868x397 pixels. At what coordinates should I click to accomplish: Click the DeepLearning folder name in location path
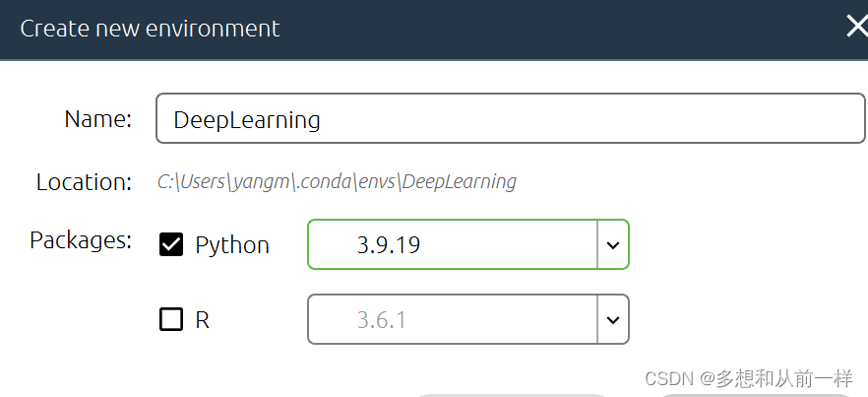(x=460, y=182)
